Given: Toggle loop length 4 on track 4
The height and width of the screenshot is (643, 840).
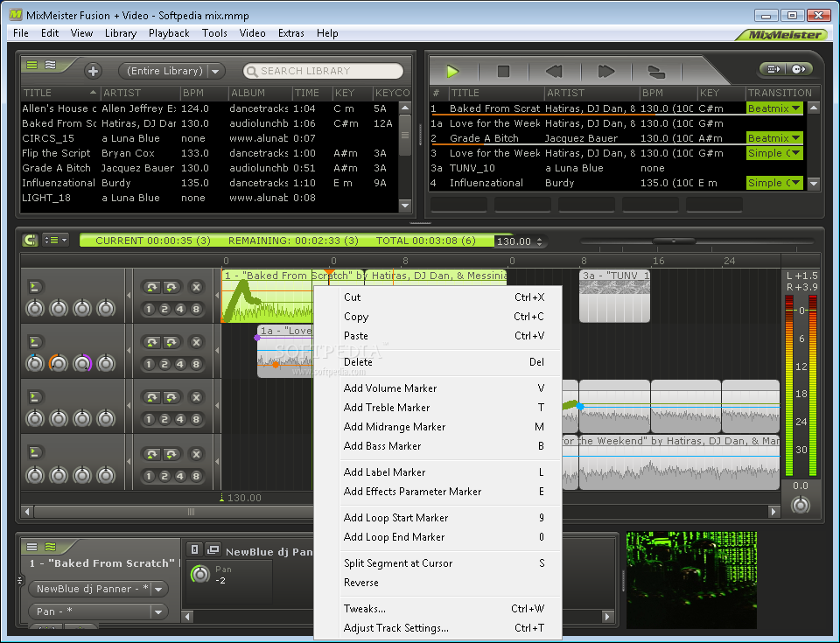Looking at the screenshot, I should point(180,476).
